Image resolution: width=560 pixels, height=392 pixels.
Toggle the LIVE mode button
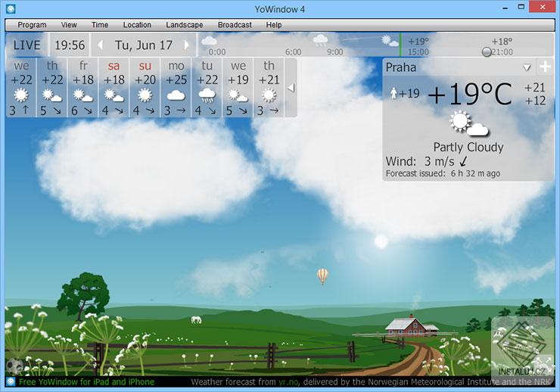(26, 45)
